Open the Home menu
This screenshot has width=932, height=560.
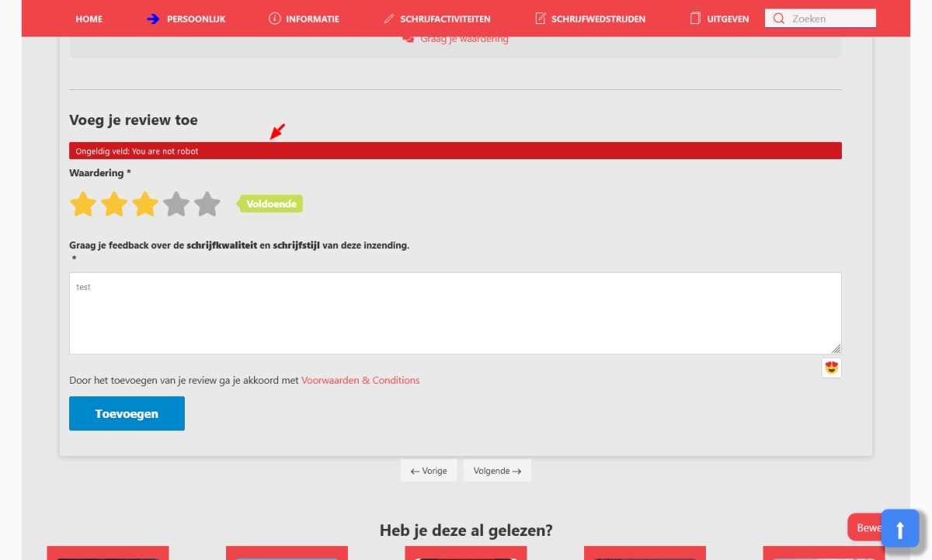tap(89, 19)
